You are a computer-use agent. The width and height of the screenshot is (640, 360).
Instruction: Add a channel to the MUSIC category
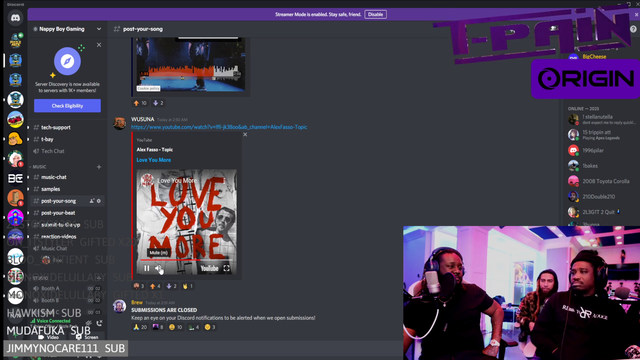(x=99, y=167)
